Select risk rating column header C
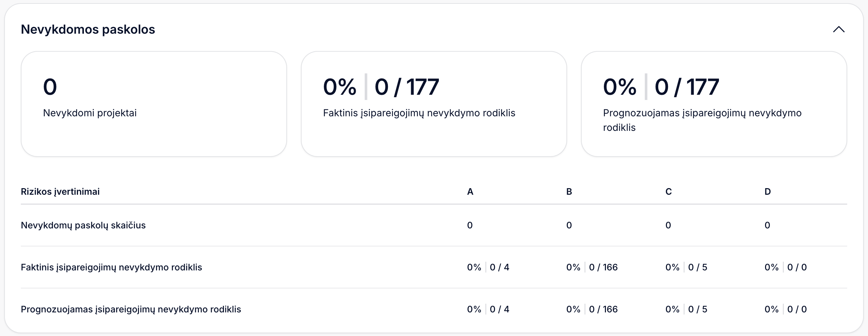The height and width of the screenshot is (336, 868). click(x=669, y=192)
